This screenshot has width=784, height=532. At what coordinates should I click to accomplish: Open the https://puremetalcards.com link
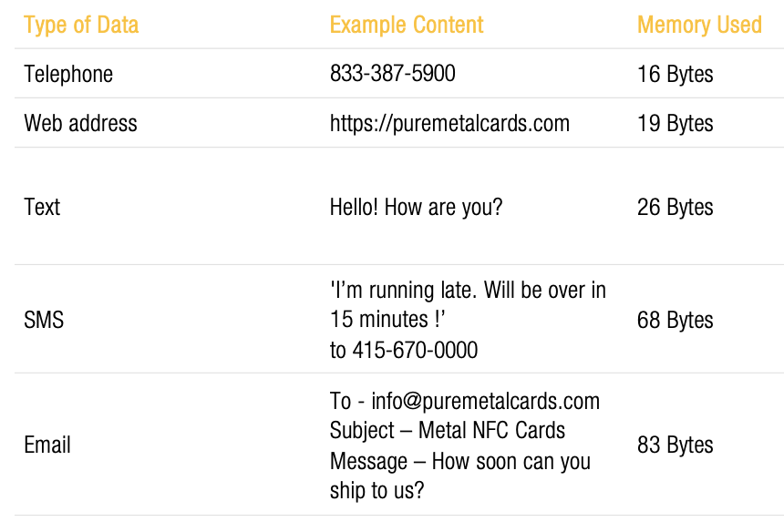[x=449, y=124]
